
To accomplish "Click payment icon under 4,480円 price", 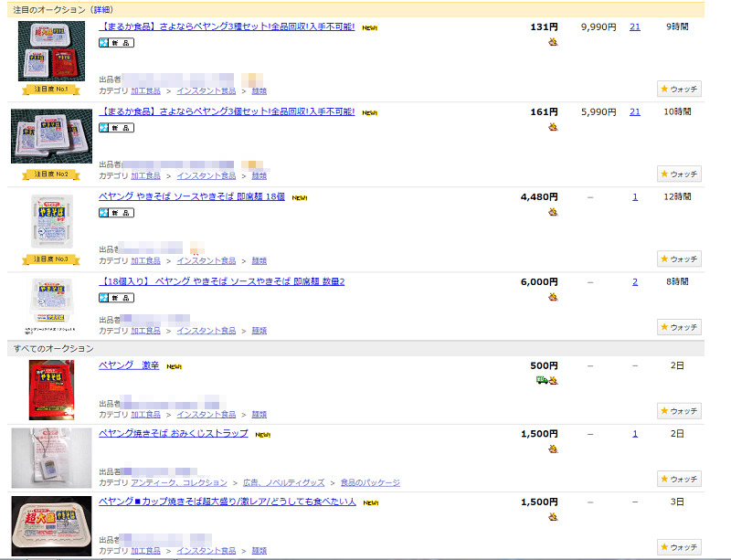I will [553, 212].
